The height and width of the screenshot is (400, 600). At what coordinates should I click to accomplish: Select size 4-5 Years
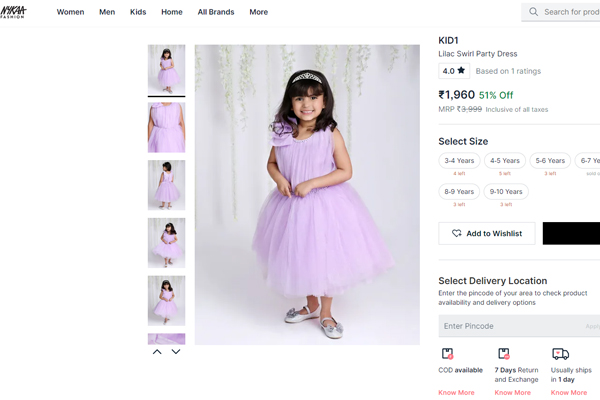[x=505, y=160]
